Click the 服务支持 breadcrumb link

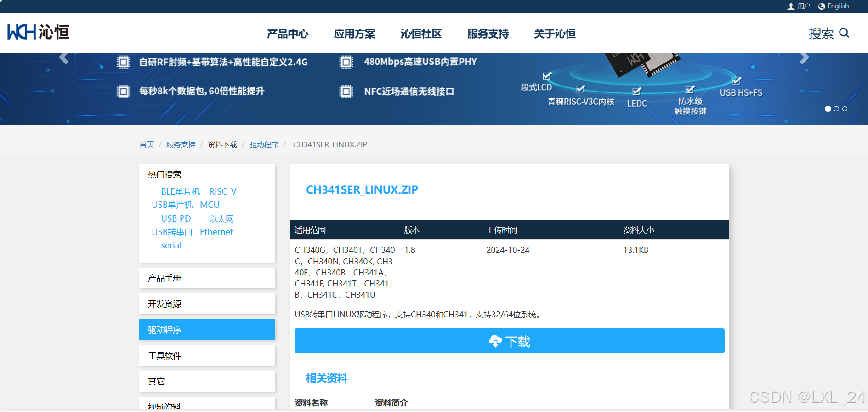click(x=181, y=144)
